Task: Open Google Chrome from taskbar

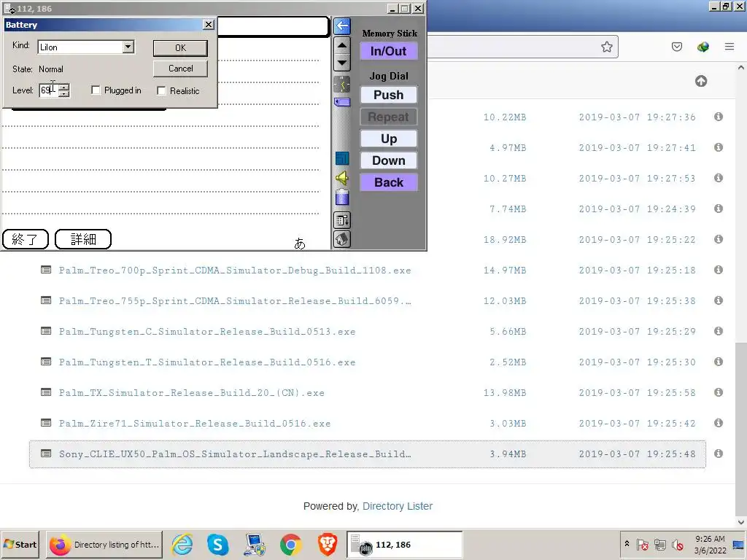Action: (291, 544)
